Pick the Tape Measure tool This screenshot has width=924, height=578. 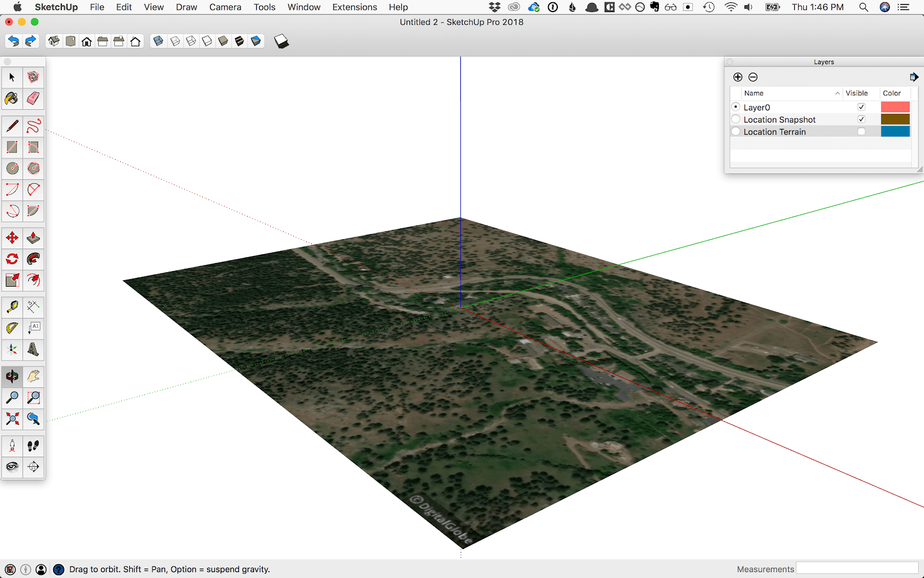[12, 307]
